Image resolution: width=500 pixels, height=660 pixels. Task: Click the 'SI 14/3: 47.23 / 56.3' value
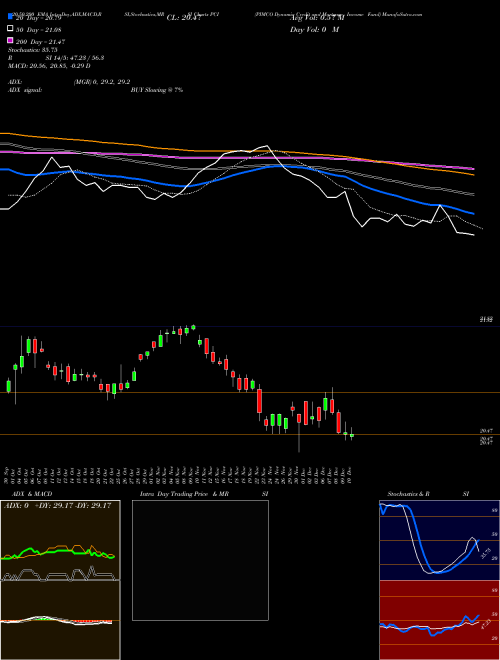coord(75,58)
